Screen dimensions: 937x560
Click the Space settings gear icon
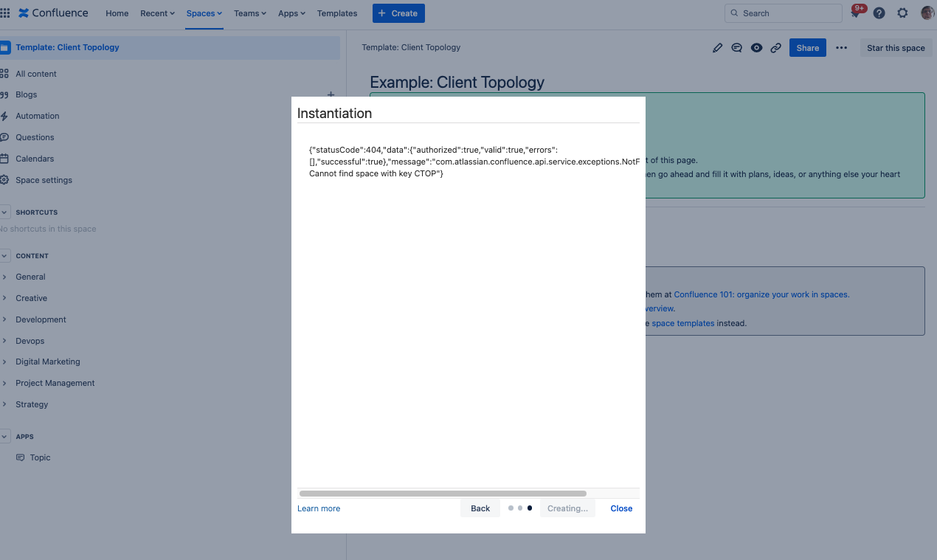pyautogui.click(x=4, y=180)
